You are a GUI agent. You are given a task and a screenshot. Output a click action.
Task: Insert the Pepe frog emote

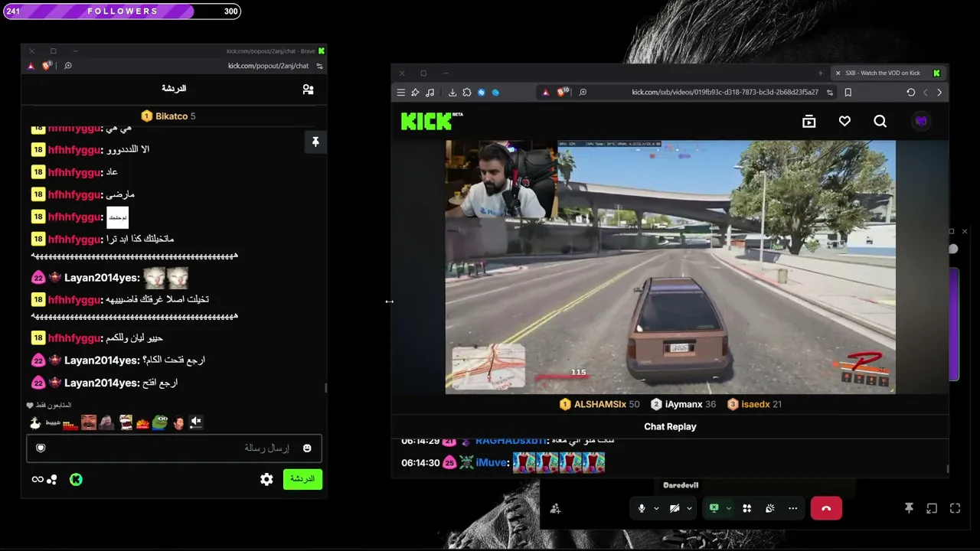click(x=160, y=422)
